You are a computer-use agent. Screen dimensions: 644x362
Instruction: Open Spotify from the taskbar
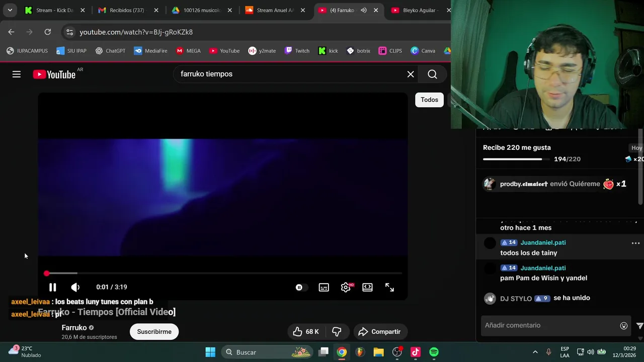click(434, 352)
